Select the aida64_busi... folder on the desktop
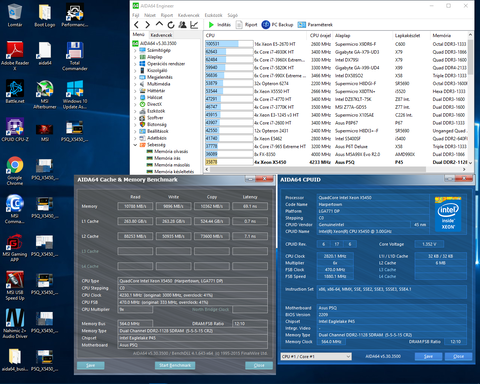The image size is (480, 384). 15,360
